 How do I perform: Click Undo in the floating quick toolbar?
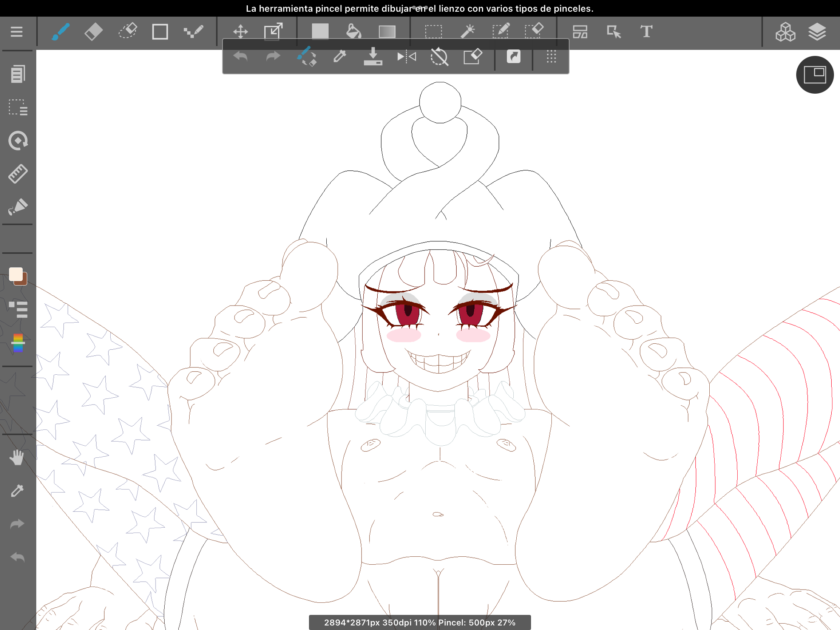pos(240,57)
